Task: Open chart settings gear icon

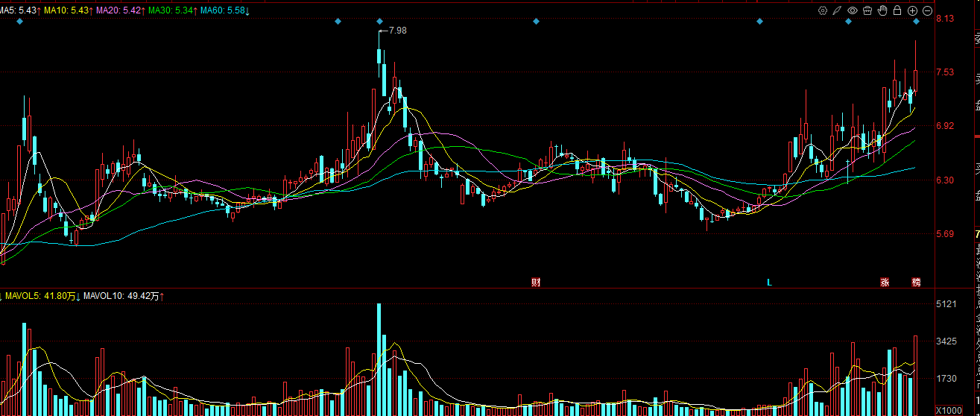Action: (x=823, y=10)
